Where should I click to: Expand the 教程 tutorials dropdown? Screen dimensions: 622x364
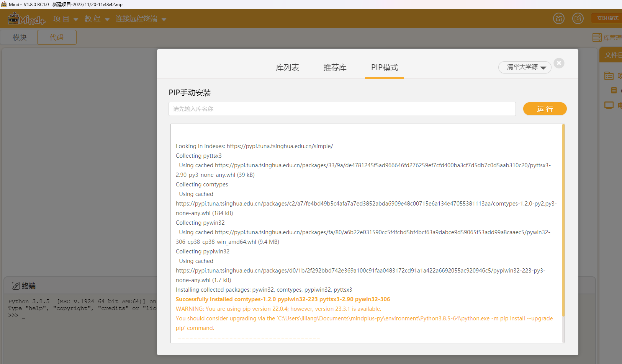click(x=97, y=19)
